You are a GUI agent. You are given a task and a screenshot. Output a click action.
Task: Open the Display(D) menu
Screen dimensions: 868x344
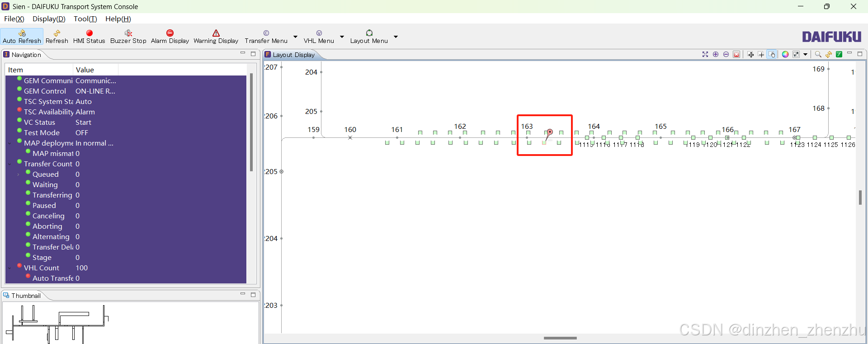[49, 19]
